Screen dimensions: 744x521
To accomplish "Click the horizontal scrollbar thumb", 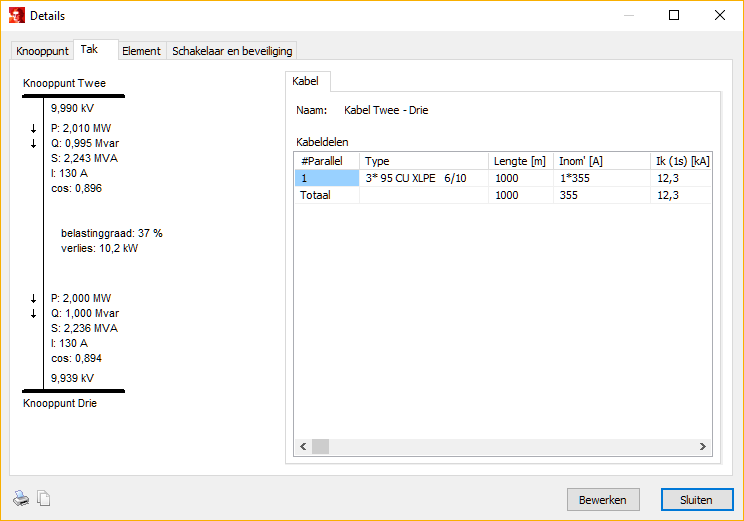I will [320, 447].
